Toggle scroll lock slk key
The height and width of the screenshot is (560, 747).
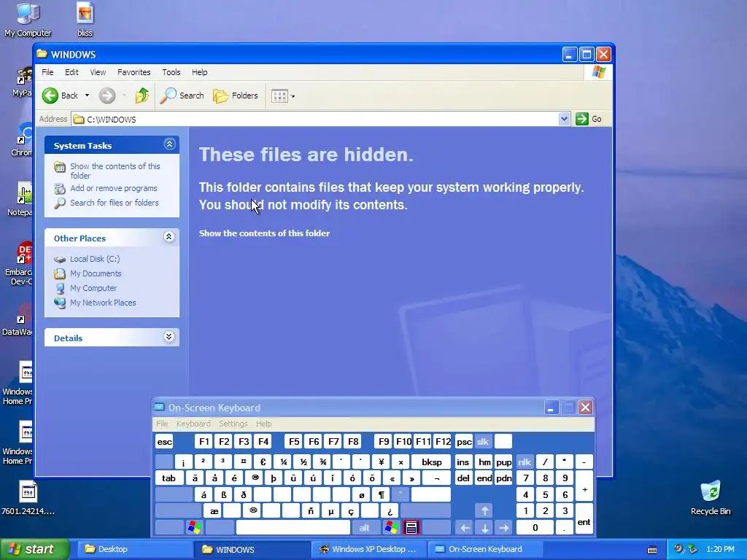pos(483,442)
